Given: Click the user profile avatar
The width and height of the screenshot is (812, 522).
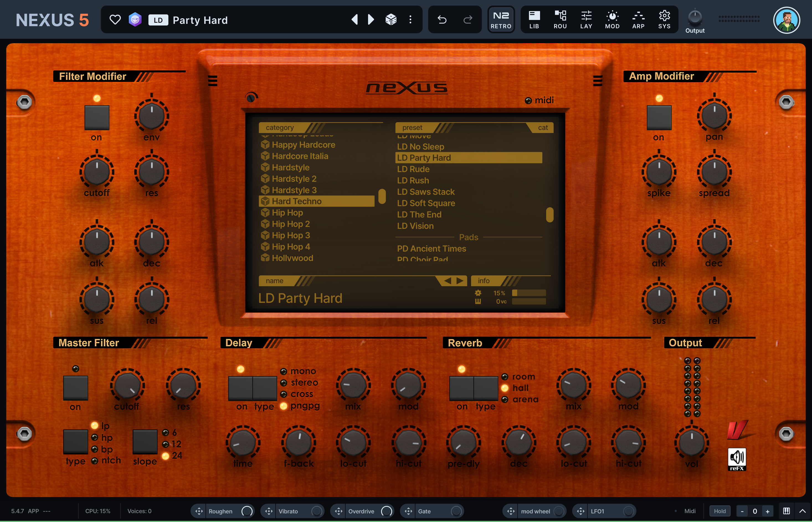Looking at the screenshot, I should [x=786, y=20].
